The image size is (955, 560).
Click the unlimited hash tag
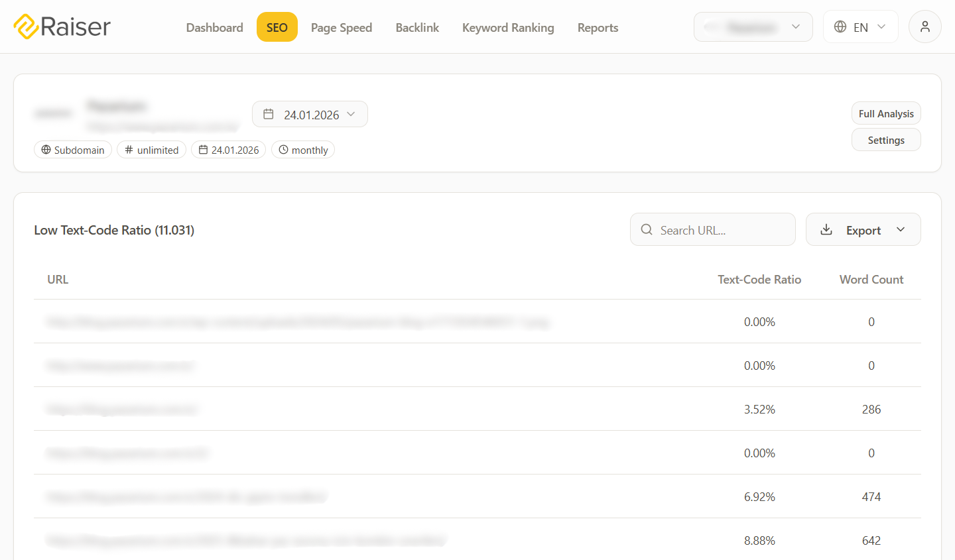tap(152, 150)
